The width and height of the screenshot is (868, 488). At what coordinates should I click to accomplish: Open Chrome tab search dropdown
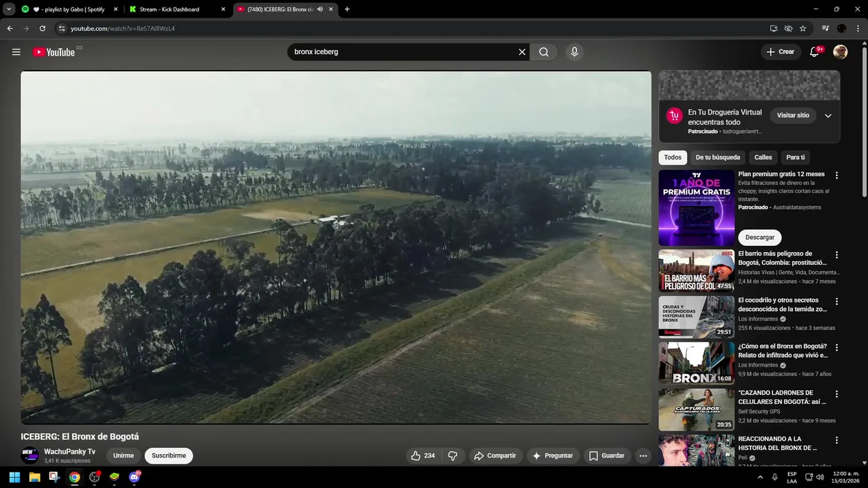(9, 9)
